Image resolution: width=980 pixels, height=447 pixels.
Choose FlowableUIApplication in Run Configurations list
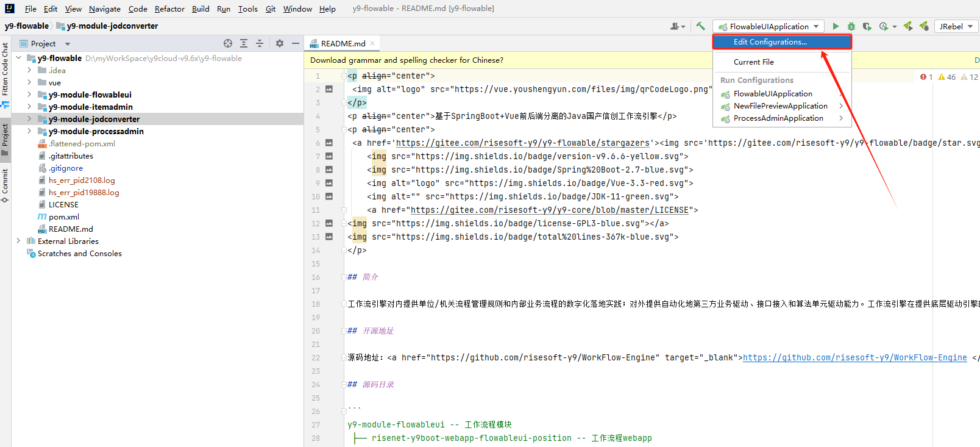[782, 93]
